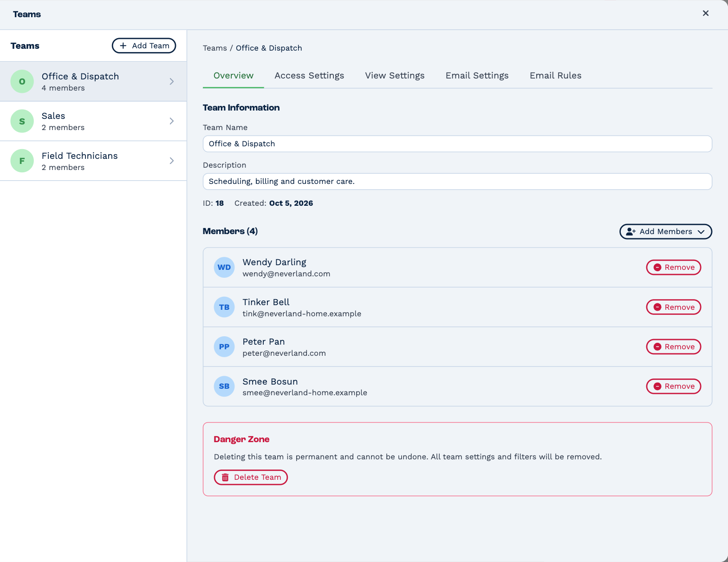Click the Peter Pan member name
Screen dimensions: 728x562
pos(264,342)
